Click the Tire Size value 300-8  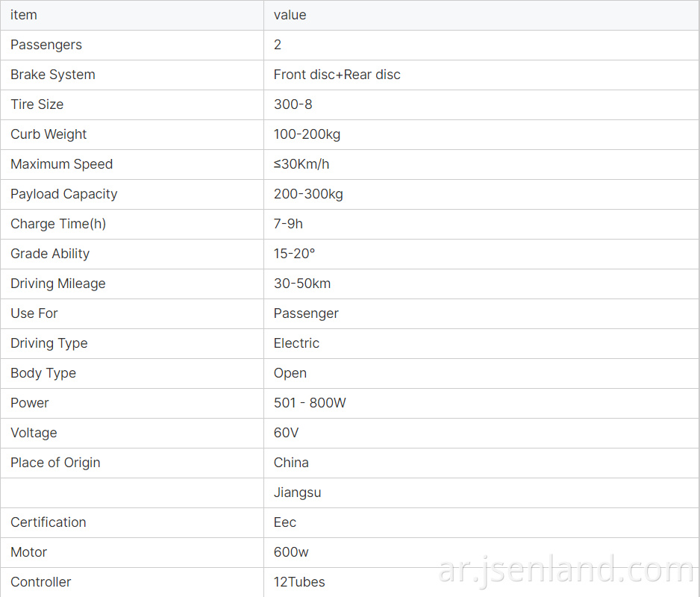point(293,104)
